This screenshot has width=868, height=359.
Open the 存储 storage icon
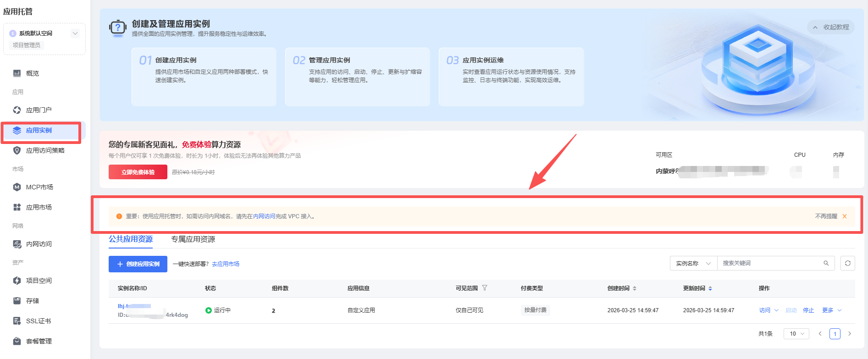point(17,301)
